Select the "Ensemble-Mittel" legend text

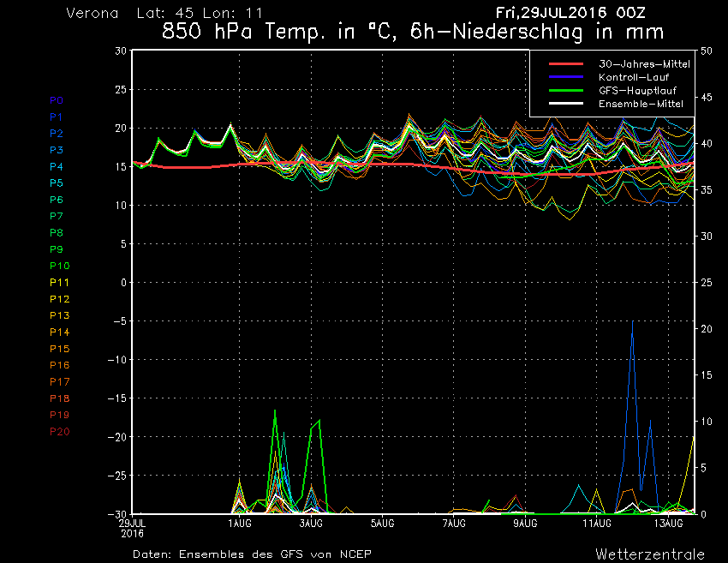coord(641,104)
